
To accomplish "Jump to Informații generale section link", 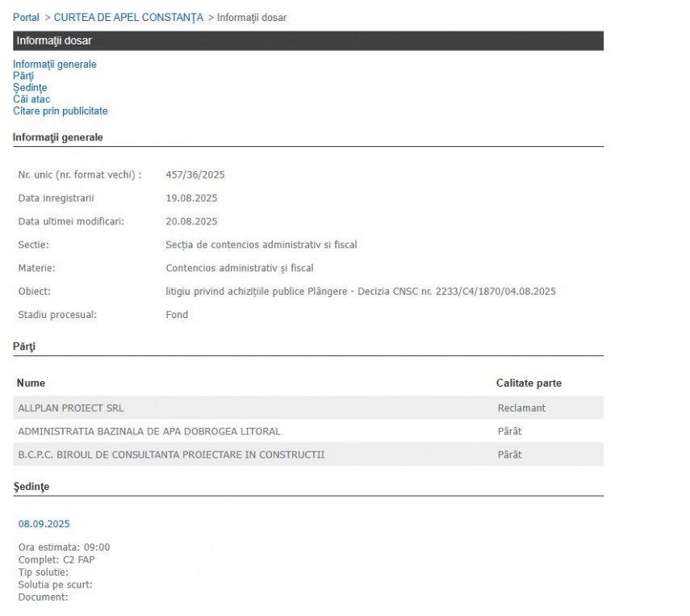I will coord(55,65).
